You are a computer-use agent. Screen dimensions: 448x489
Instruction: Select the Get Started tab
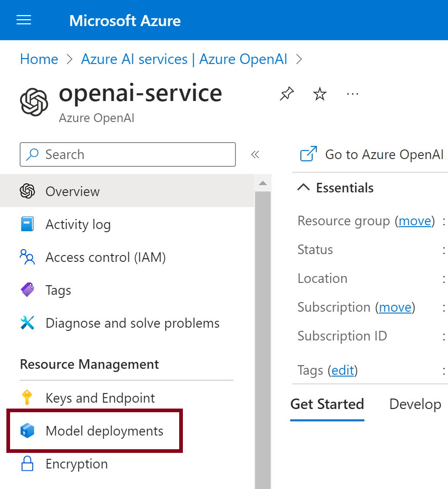point(327,404)
